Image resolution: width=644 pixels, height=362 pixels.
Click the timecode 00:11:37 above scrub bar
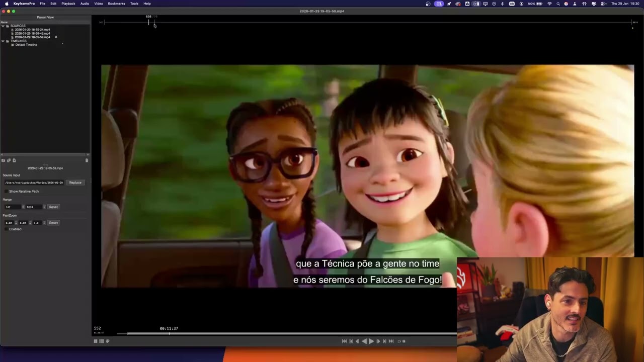click(169, 328)
